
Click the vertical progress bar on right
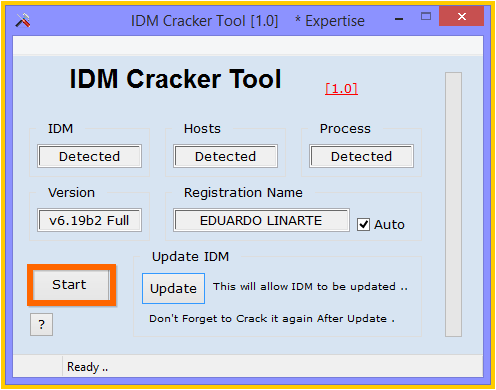click(x=453, y=204)
